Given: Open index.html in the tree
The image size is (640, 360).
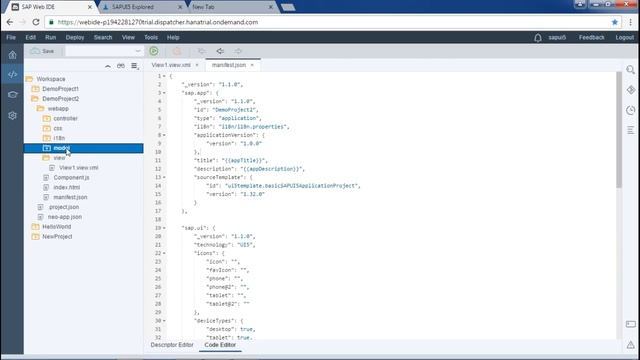Looking at the screenshot, I should (67, 187).
